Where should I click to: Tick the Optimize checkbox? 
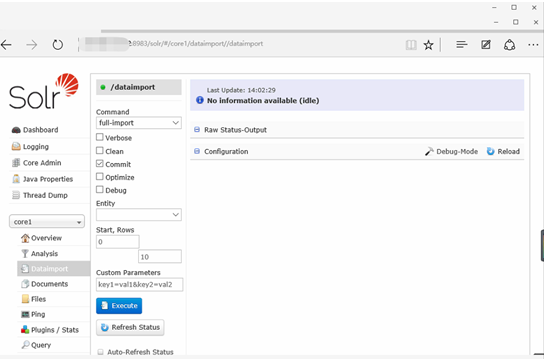click(100, 176)
